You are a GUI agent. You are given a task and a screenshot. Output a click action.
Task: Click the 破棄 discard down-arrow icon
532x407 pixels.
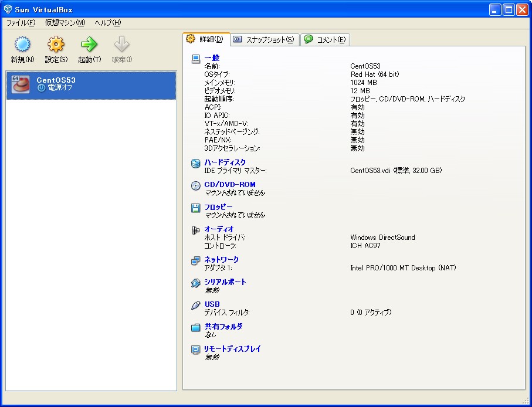click(122, 44)
